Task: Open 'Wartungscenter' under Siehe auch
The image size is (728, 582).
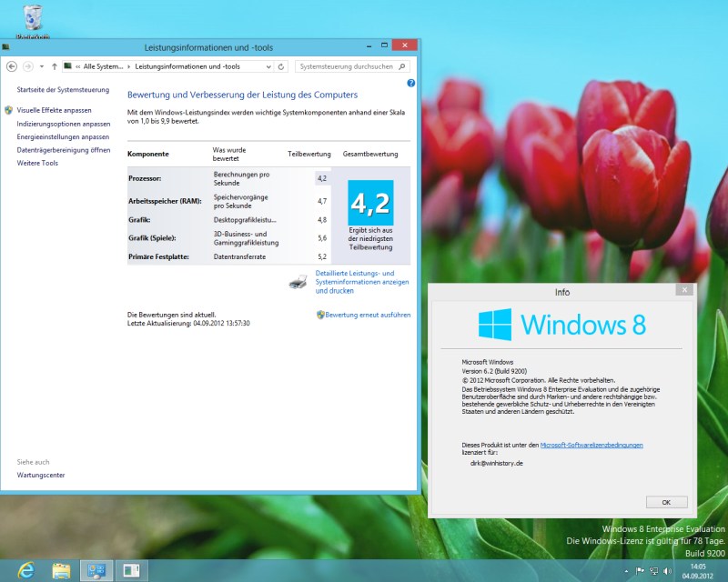Action: 41,475
